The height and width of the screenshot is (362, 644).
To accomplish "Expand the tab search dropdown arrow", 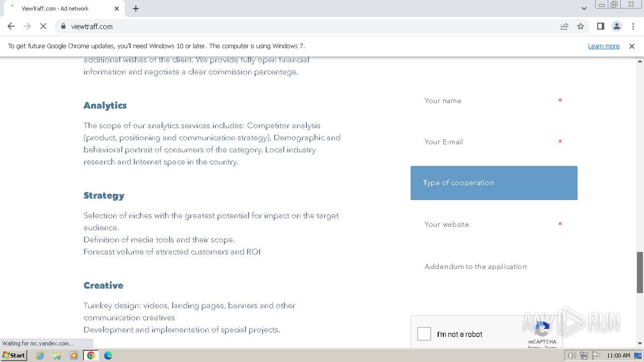I will 584,9.
